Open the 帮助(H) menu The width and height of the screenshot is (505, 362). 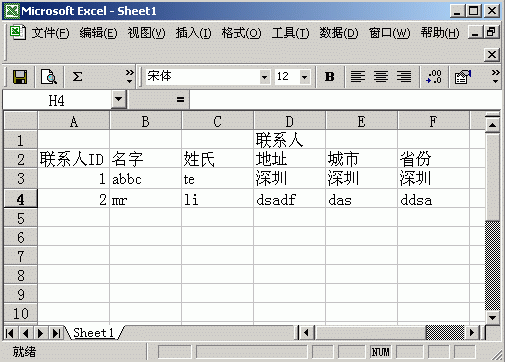pos(440,33)
